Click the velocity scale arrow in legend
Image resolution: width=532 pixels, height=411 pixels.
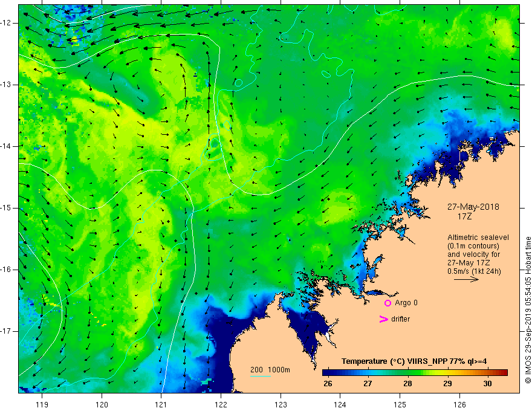click(x=466, y=279)
